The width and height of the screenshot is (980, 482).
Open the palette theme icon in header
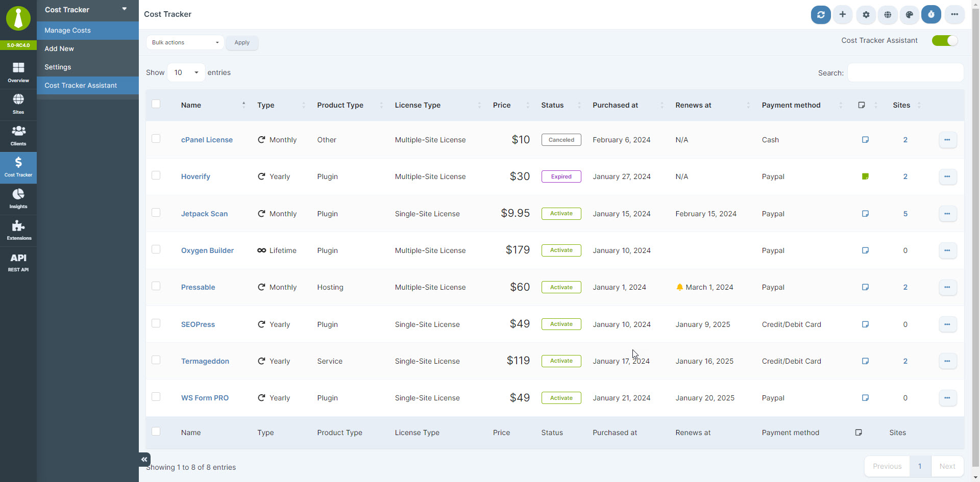[910, 15]
